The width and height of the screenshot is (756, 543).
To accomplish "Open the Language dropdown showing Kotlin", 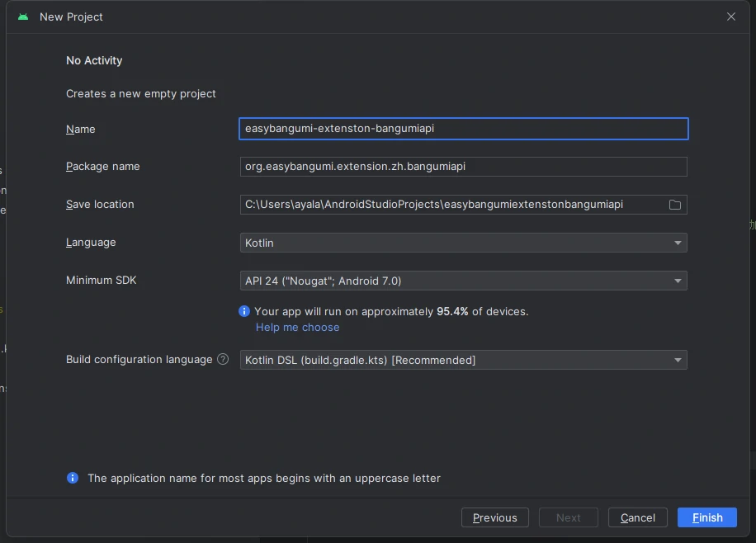I will coord(463,243).
